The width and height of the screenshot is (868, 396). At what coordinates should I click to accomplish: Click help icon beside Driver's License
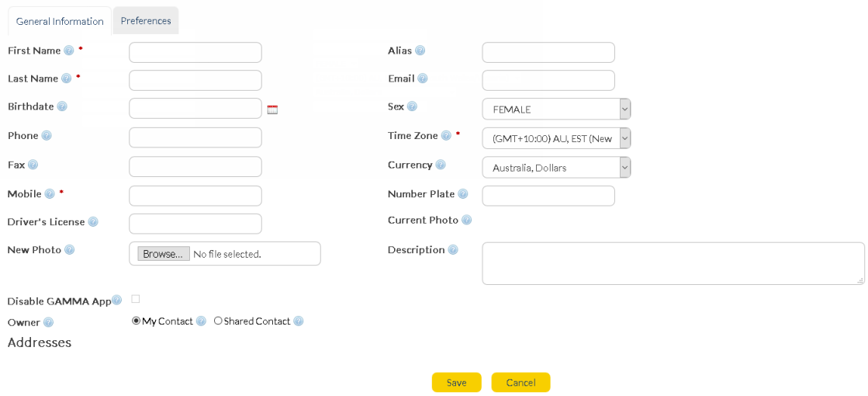93,222
